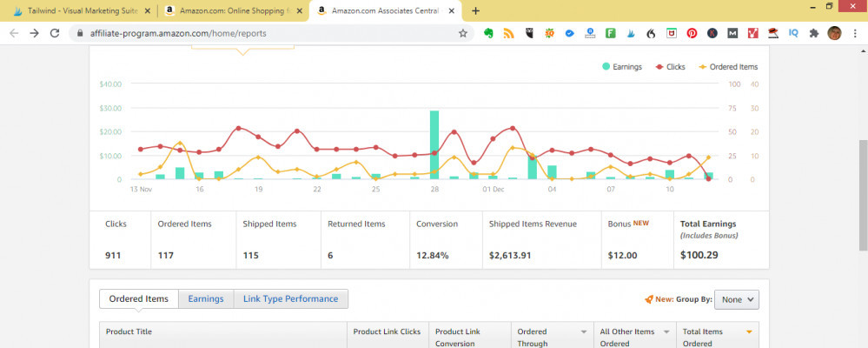Click the user profile avatar in toolbar

tap(834, 33)
